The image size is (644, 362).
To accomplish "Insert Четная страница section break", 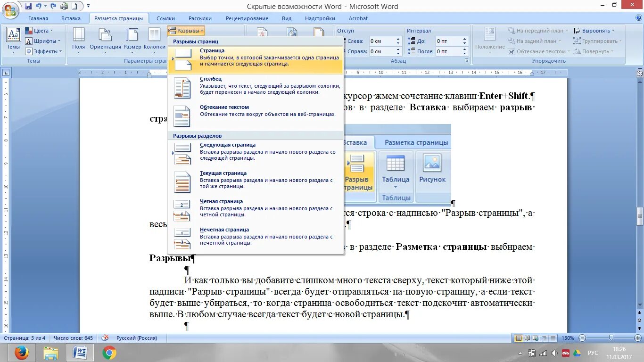I will [256, 211].
